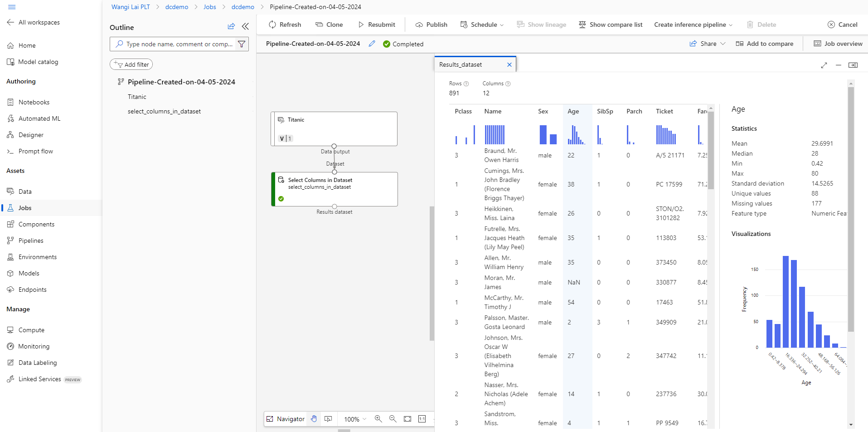This screenshot has height=432, width=868.
Task: Open Components page
Action: pos(31,224)
